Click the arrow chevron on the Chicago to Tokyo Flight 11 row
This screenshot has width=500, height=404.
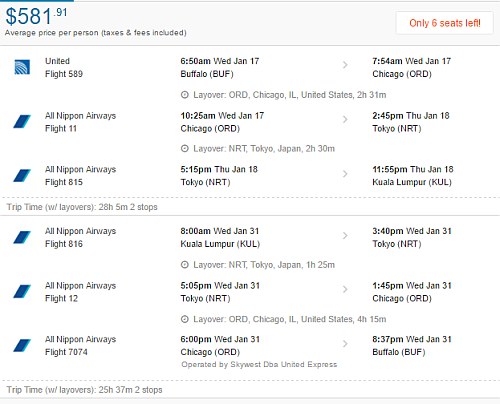click(x=345, y=119)
